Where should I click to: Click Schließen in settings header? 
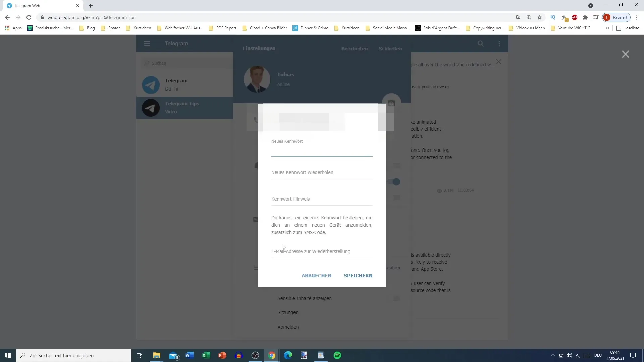point(390,49)
